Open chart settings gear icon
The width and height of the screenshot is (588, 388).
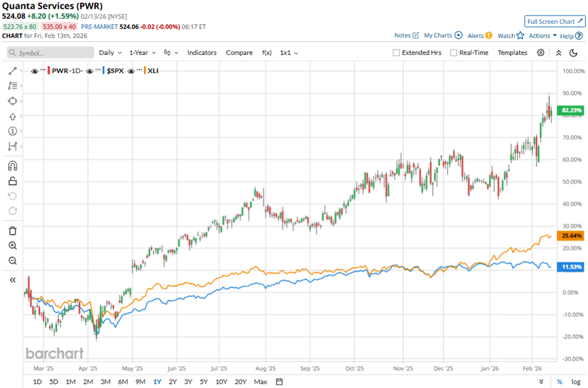pos(540,53)
